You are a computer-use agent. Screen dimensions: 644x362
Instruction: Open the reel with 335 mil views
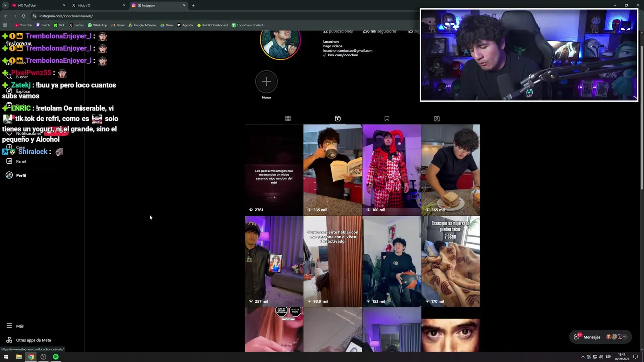tap(333, 170)
